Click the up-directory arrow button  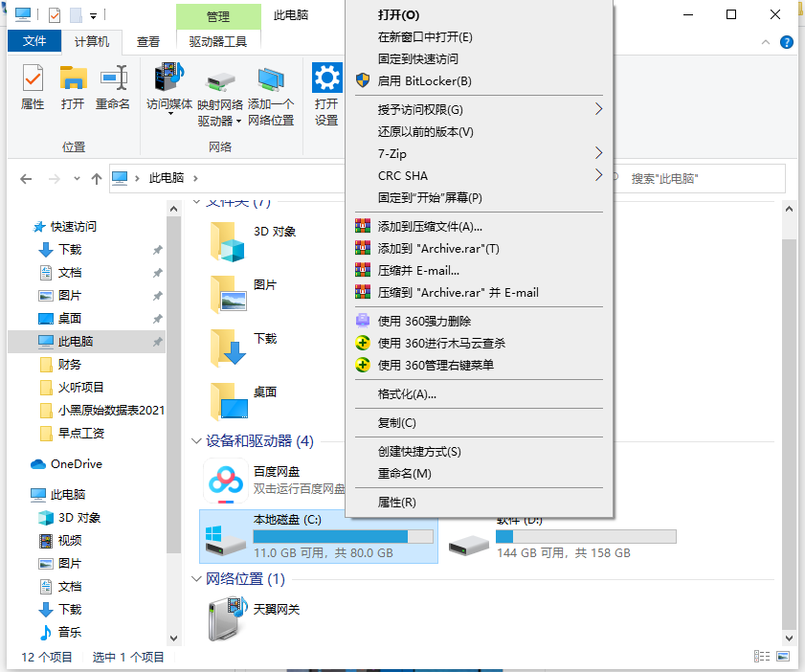[x=96, y=179]
